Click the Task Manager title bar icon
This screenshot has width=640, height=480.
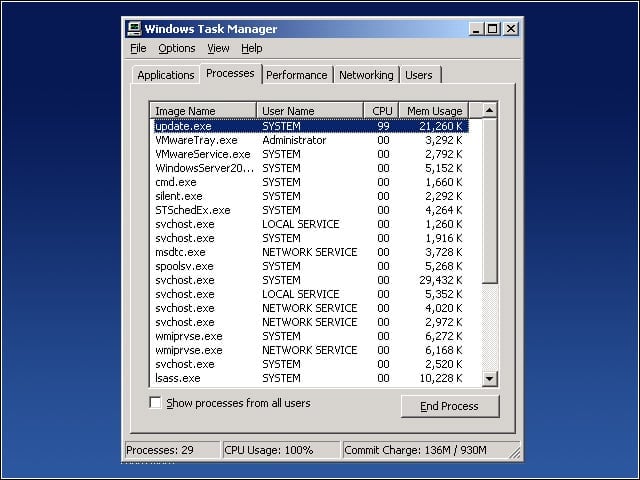point(134,29)
